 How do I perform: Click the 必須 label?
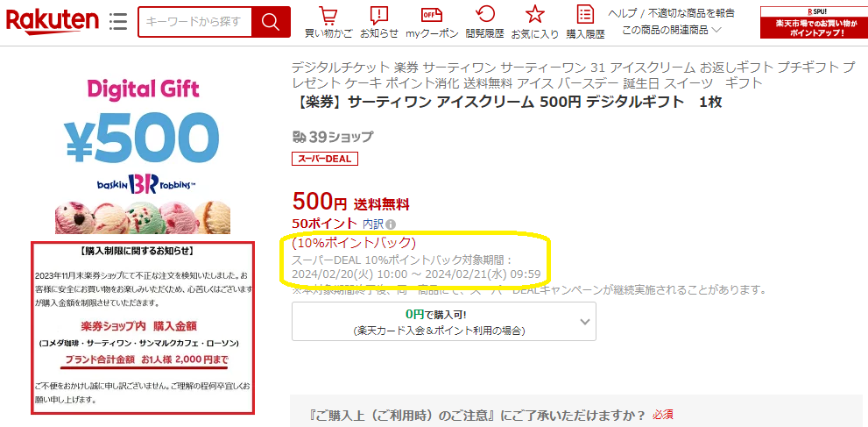coord(663,415)
